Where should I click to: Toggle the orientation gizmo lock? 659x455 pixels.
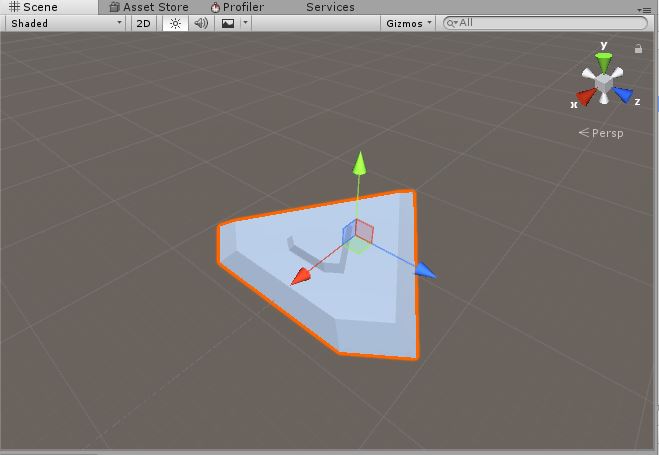[638, 48]
